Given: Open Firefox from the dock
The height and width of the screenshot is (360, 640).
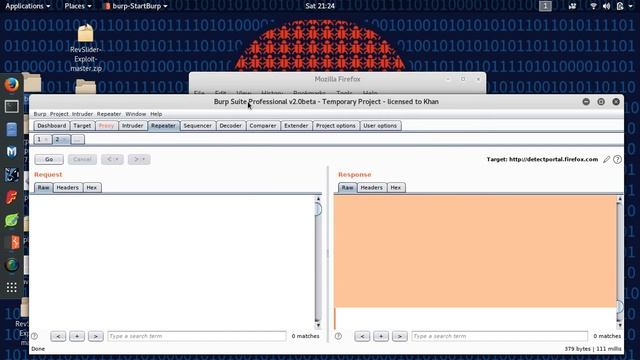Looking at the screenshot, I should [x=11, y=85].
